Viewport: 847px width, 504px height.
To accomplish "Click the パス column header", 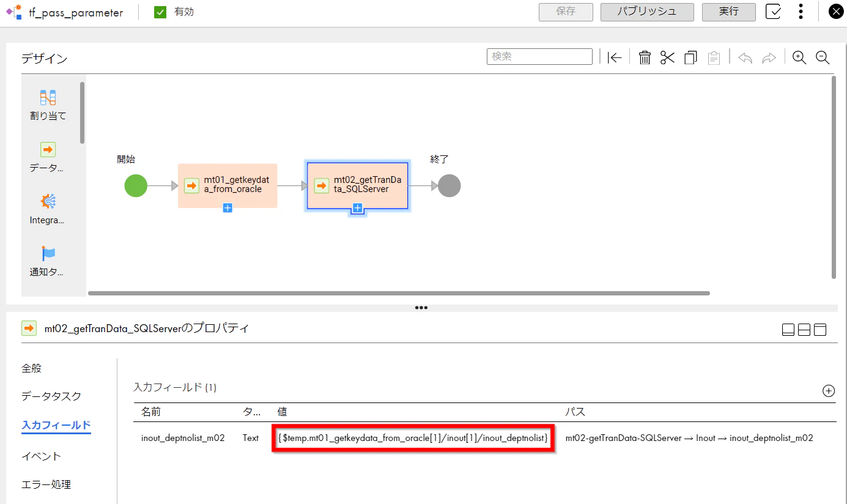I will pyautogui.click(x=575, y=412).
